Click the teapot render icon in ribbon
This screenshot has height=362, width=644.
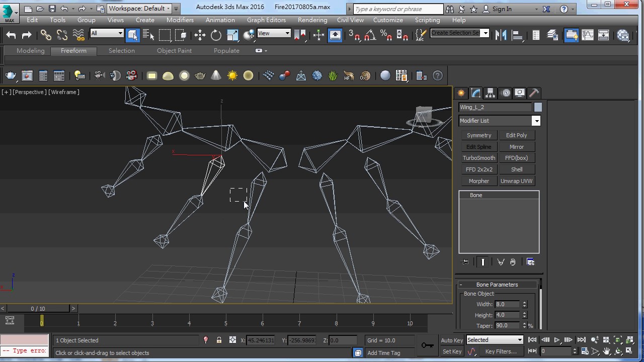11,75
